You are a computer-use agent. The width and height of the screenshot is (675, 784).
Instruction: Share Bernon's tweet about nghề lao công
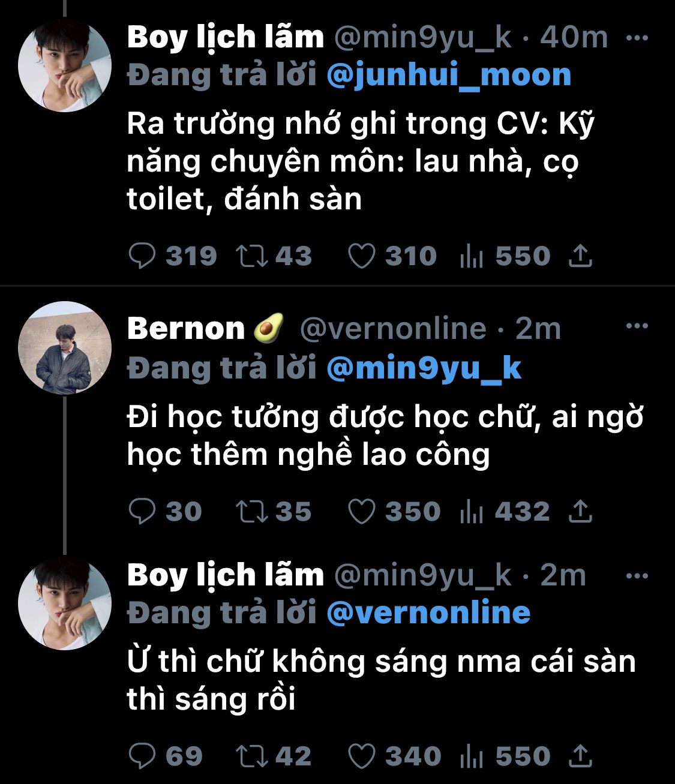[580, 512]
